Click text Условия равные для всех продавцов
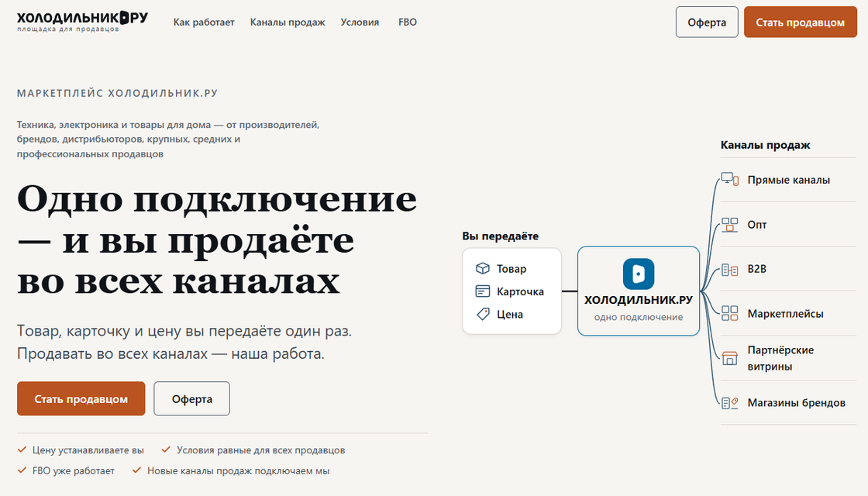 (x=260, y=450)
